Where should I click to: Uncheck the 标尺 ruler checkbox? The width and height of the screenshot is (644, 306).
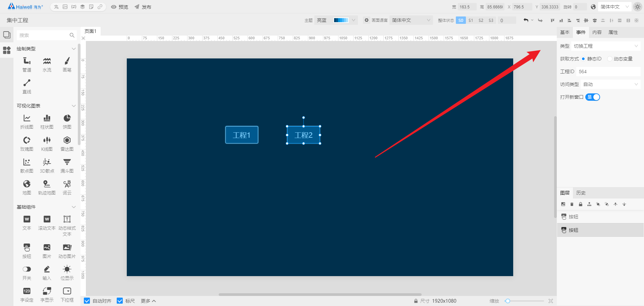pyautogui.click(x=120, y=301)
